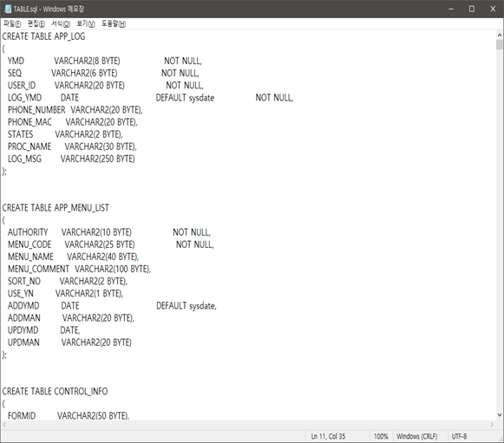
Task: Click VARCHAR2(250 BYTE) on LOG_MSG line
Action: 97,159
